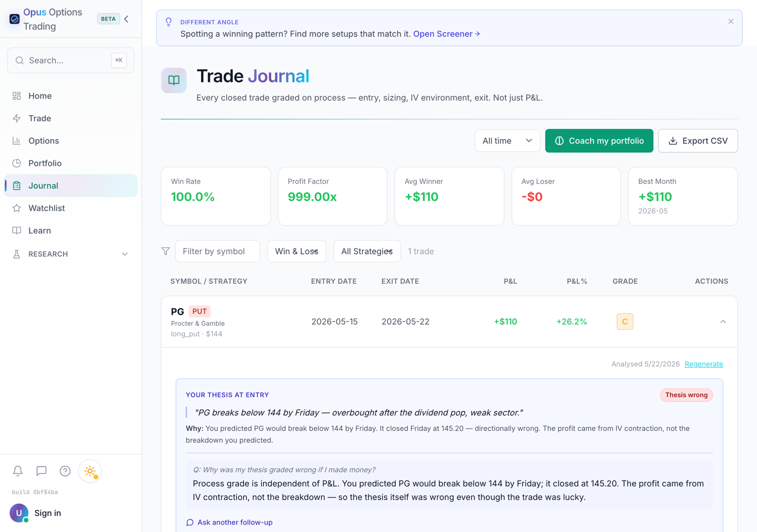This screenshot has height=532, width=757.
Task: Click the filter funnel icon
Action: [x=166, y=251]
